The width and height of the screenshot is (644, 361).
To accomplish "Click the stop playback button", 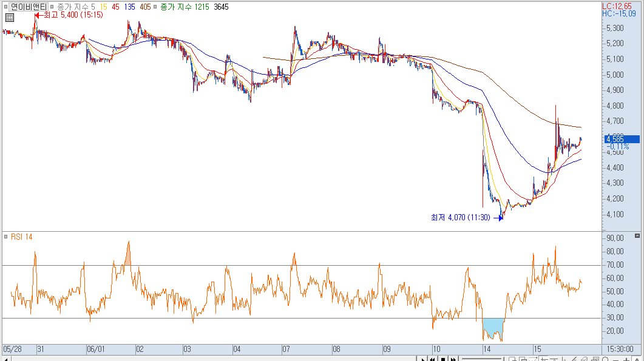I will coord(442,359).
